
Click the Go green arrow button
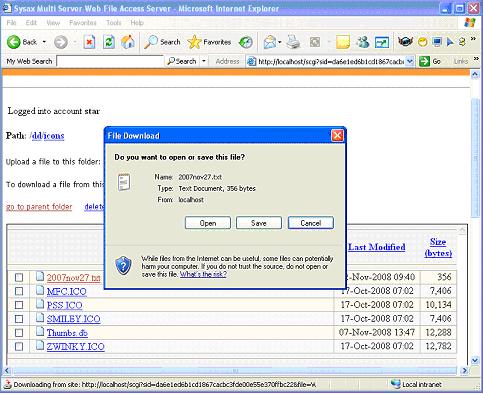(424, 61)
